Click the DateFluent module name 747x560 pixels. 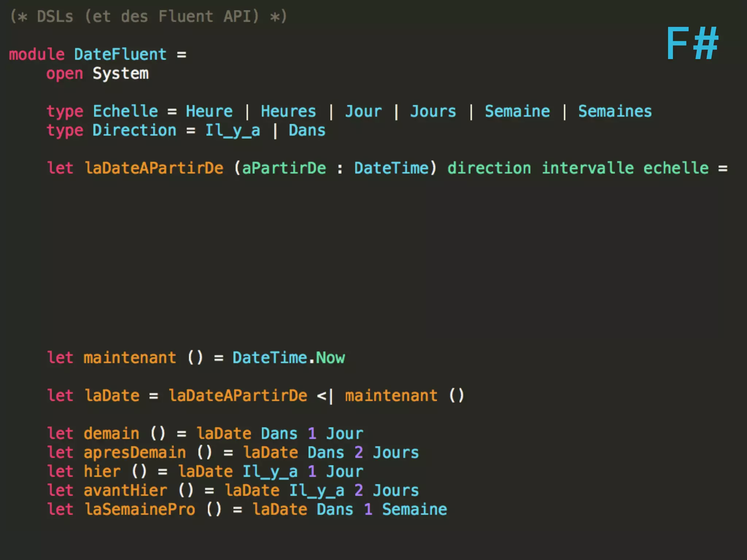click(120, 55)
